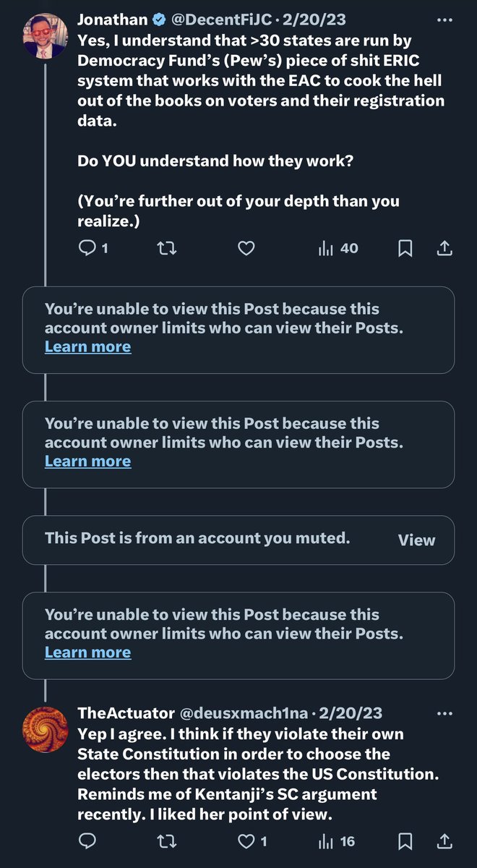Viewport: 477px width, 868px height.
Task: Reply to TheActuator's post
Action: (87, 841)
